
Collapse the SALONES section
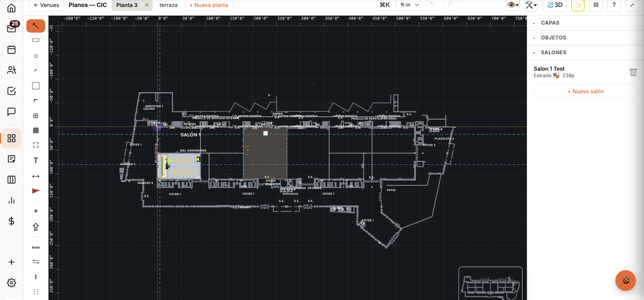585,53
